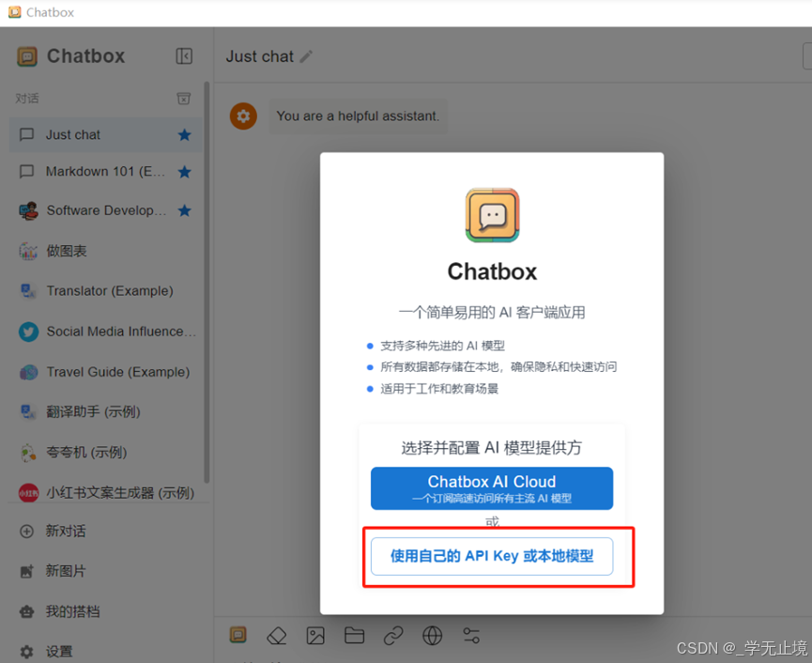Click the Software Developer avatar icon
The width and height of the screenshot is (812, 663).
(28, 210)
